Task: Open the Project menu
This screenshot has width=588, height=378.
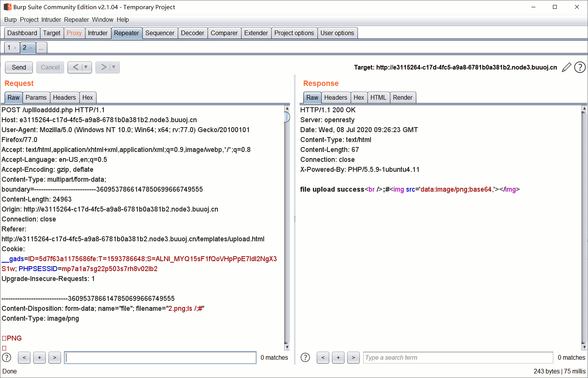Action: pos(29,20)
